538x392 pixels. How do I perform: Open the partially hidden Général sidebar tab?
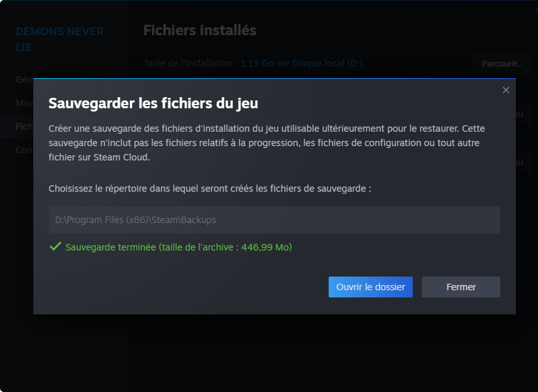pos(25,79)
